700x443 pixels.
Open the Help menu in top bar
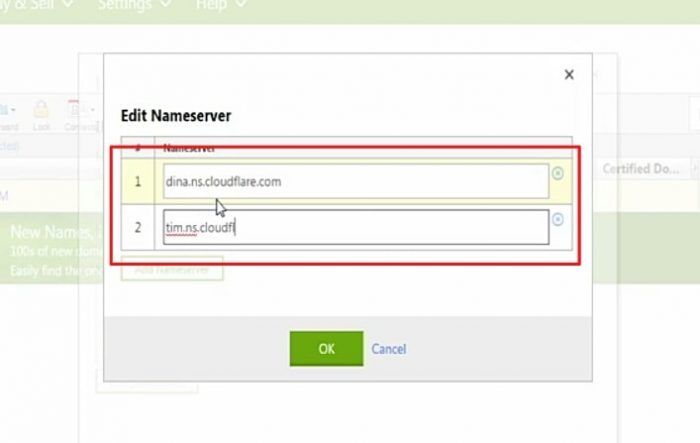(220, 4)
